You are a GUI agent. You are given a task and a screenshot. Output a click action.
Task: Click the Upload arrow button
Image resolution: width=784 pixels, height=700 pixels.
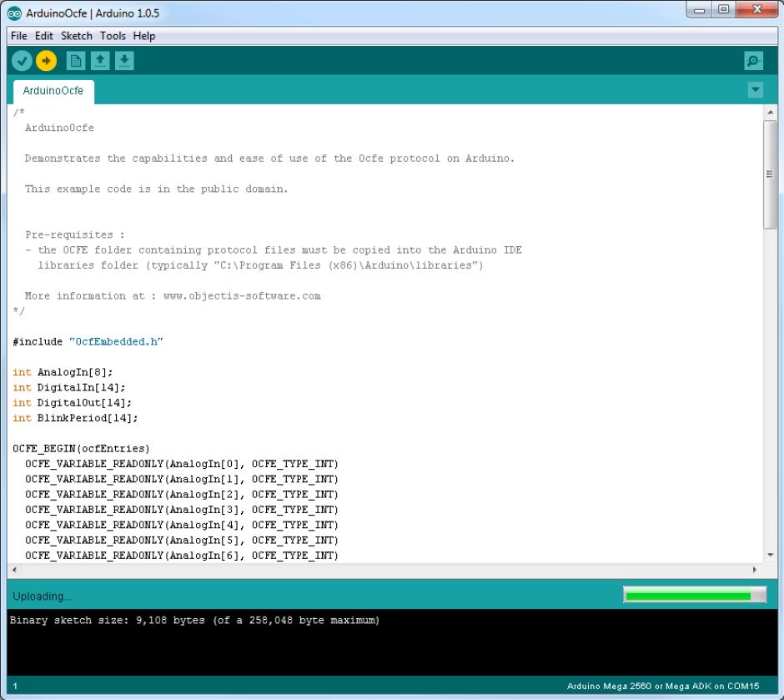[x=47, y=61]
